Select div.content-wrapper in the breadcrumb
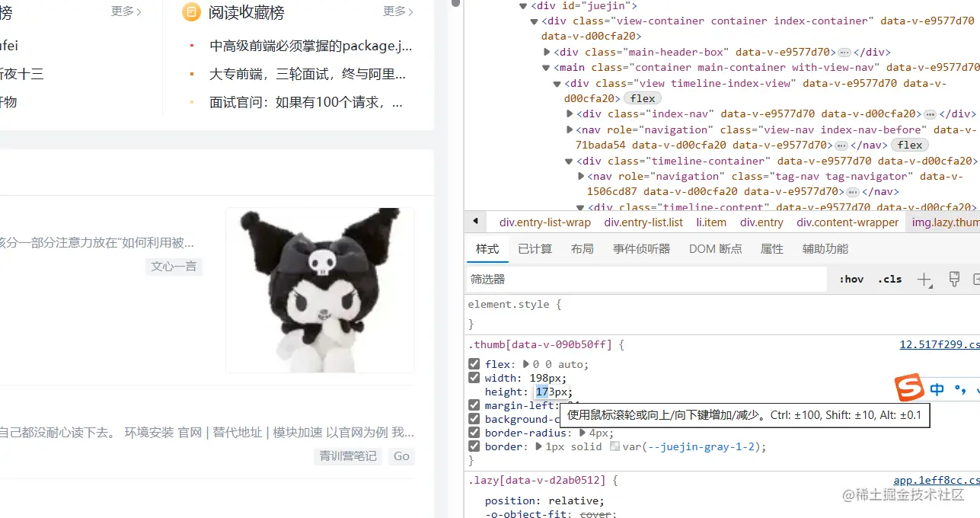Image resolution: width=980 pixels, height=518 pixels. pos(848,222)
